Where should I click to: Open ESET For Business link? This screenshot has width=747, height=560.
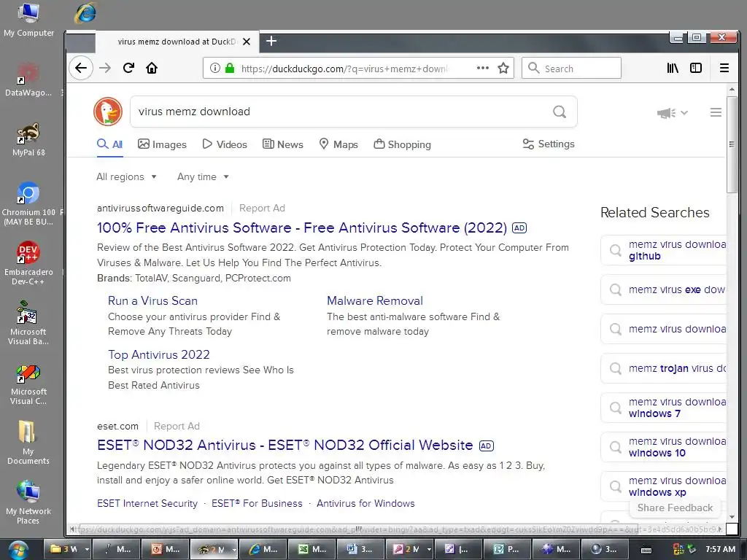tap(257, 503)
